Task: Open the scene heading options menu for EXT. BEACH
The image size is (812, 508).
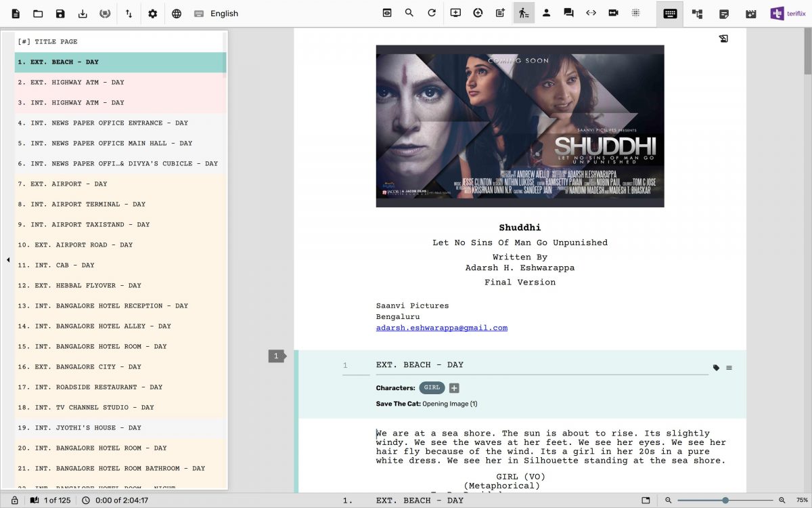Action: (x=729, y=368)
